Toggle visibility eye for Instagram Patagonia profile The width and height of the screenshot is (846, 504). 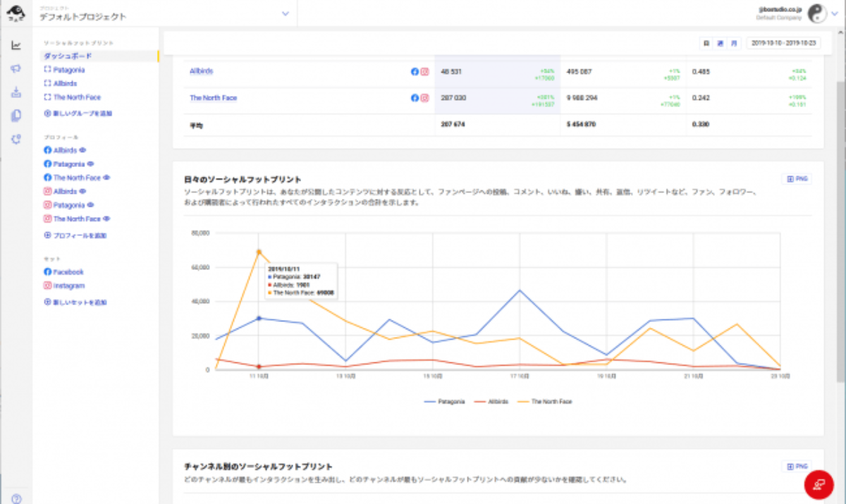point(90,205)
